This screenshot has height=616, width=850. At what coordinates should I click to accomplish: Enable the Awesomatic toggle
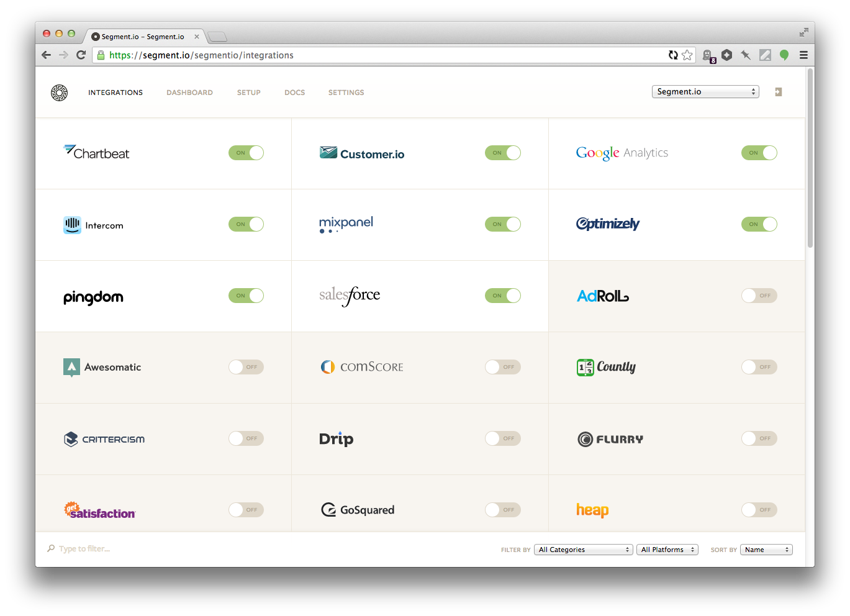pos(246,367)
